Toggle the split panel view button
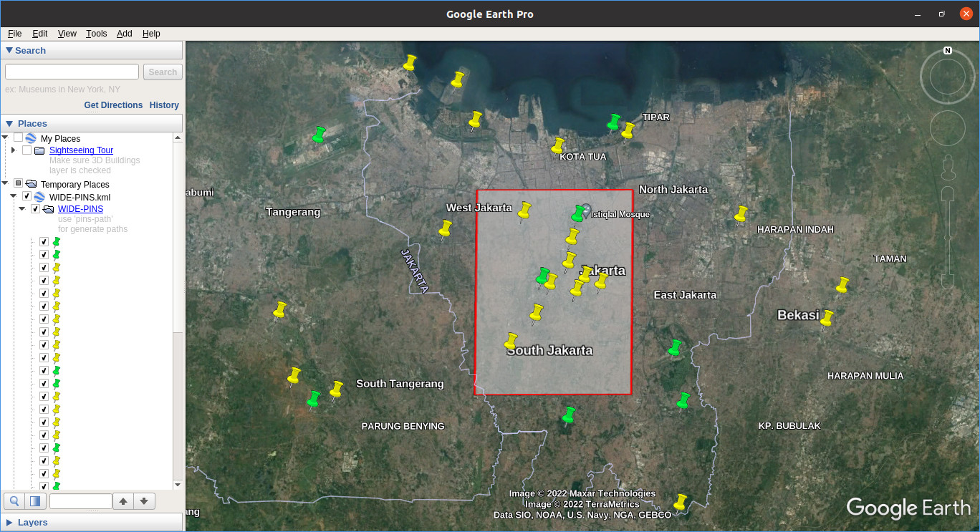 click(x=35, y=501)
